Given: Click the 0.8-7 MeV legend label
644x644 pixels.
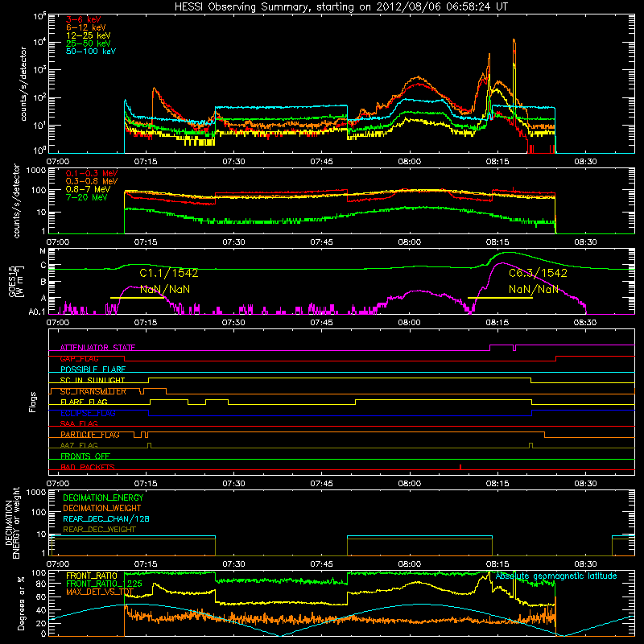Looking at the screenshot, I should [x=88, y=189].
